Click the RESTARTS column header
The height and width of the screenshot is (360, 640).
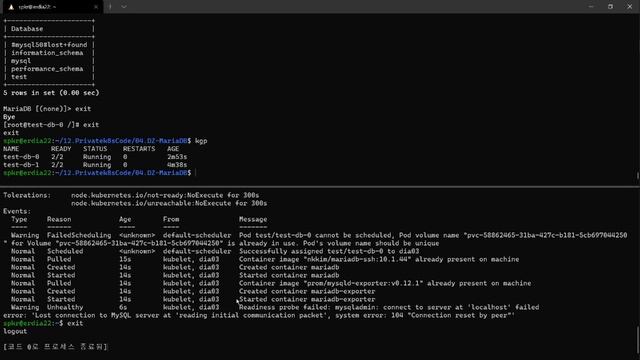coord(139,149)
